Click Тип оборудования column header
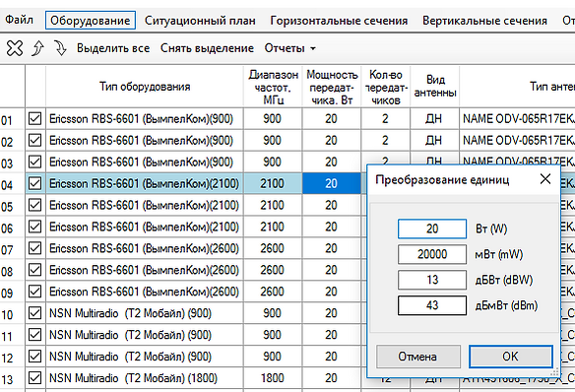Screen dimensions: 575x392 click(x=145, y=87)
